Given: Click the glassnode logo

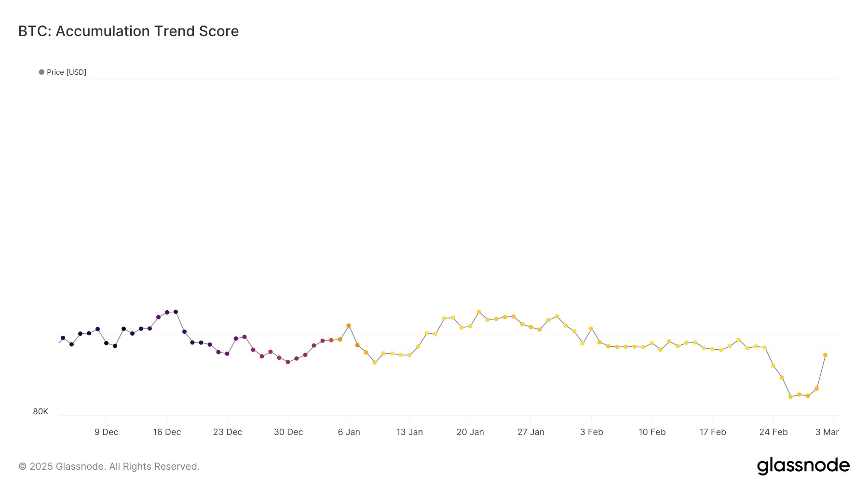Looking at the screenshot, I should pyautogui.click(x=803, y=466).
